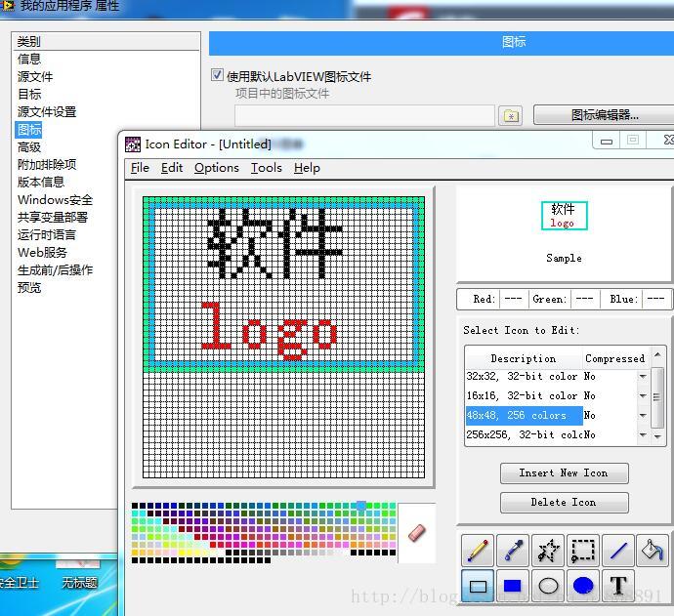Minimize the Icon Editor window
This screenshot has width=674, height=616.
[606, 141]
